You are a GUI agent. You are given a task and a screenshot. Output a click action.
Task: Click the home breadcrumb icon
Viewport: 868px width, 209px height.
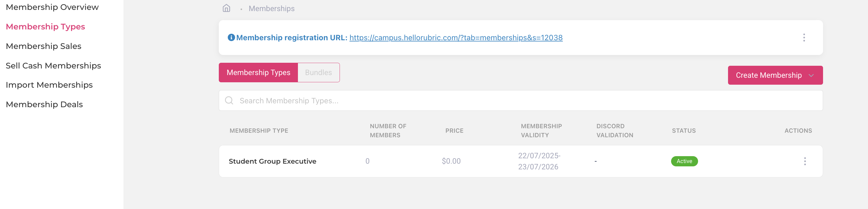pyautogui.click(x=226, y=8)
